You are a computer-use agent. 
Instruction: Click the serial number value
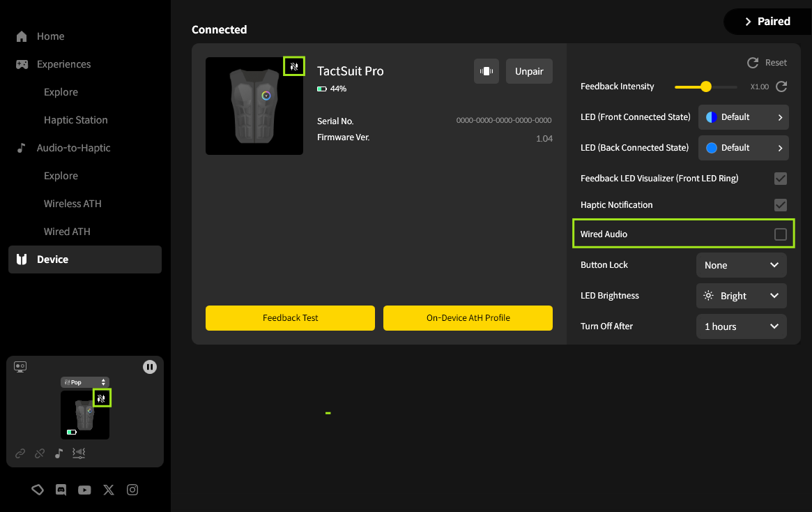coord(503,120)
